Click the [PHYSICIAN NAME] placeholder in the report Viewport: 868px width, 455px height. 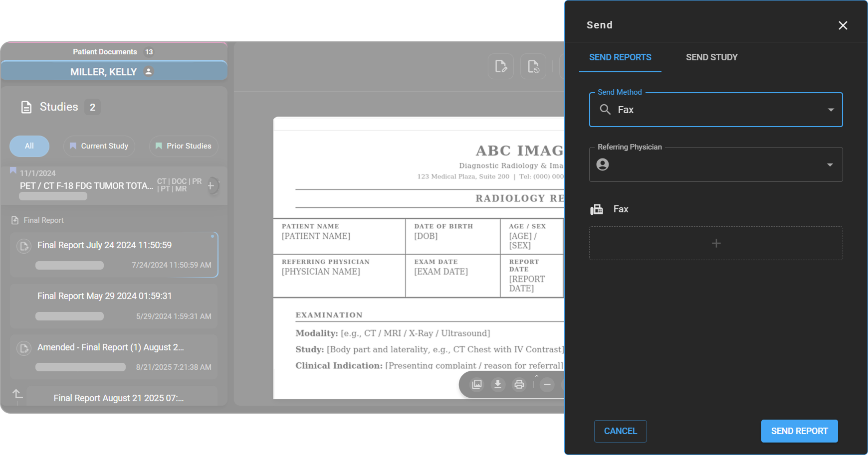pos(321,272)
